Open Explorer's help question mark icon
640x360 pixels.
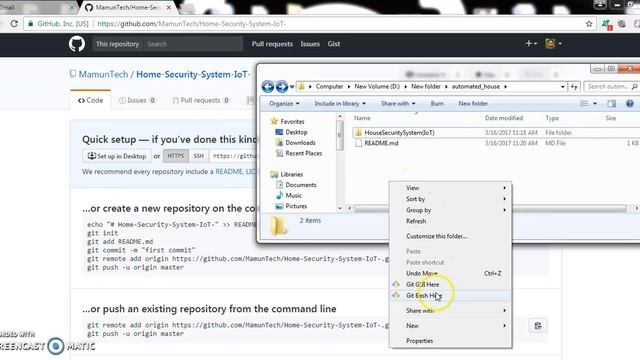pos(630,104)
